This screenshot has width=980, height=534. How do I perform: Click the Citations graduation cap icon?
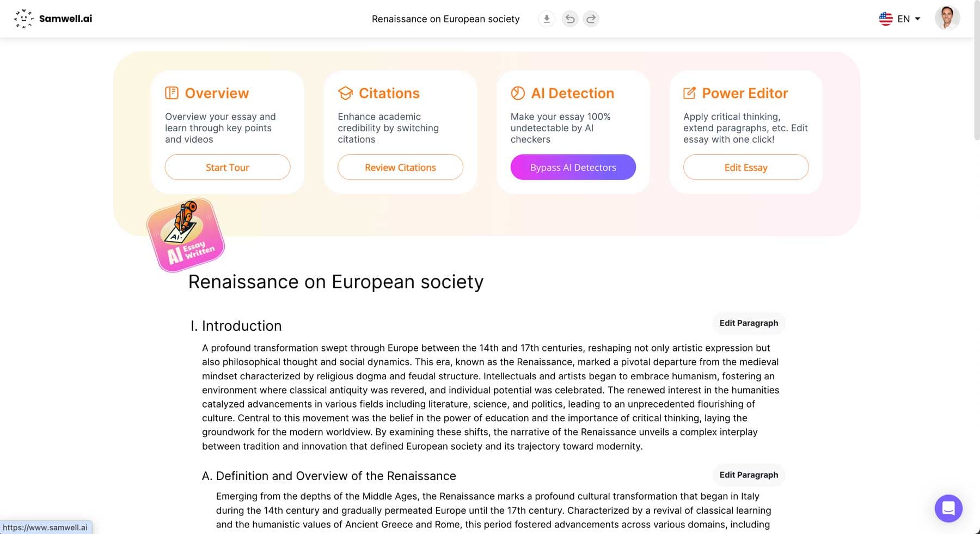click(345, 93)
